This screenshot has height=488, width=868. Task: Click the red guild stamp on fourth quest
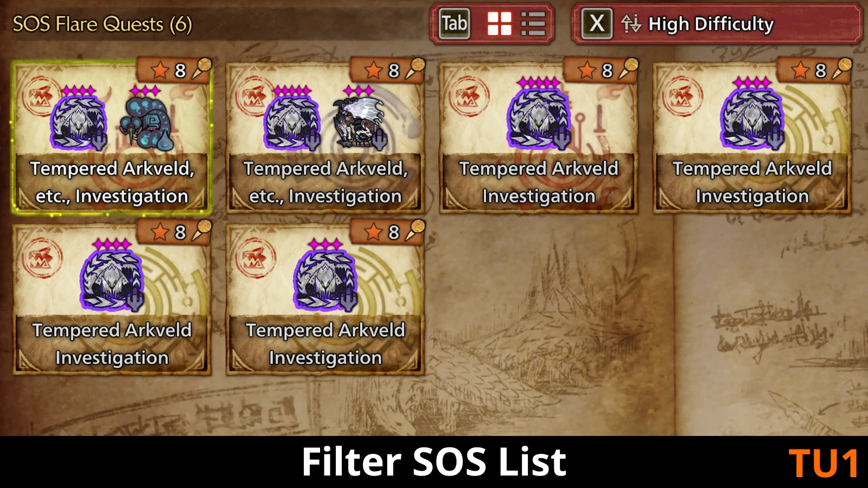point(680,97)
